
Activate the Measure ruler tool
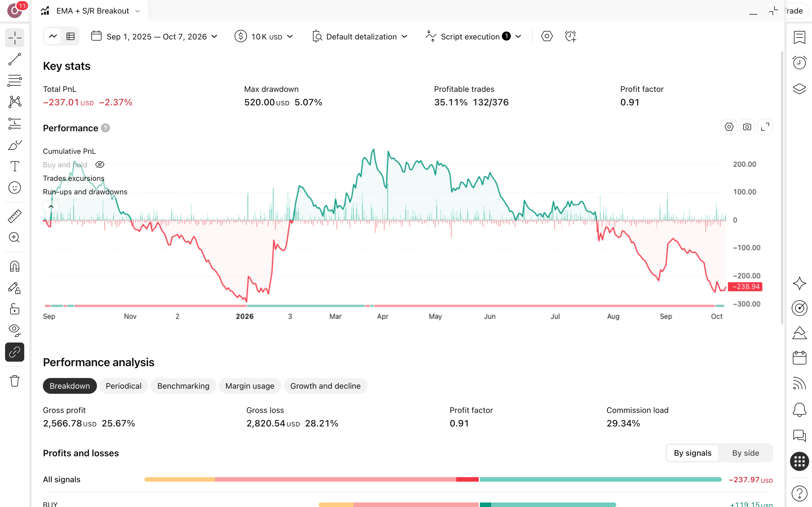pos(15,216)
